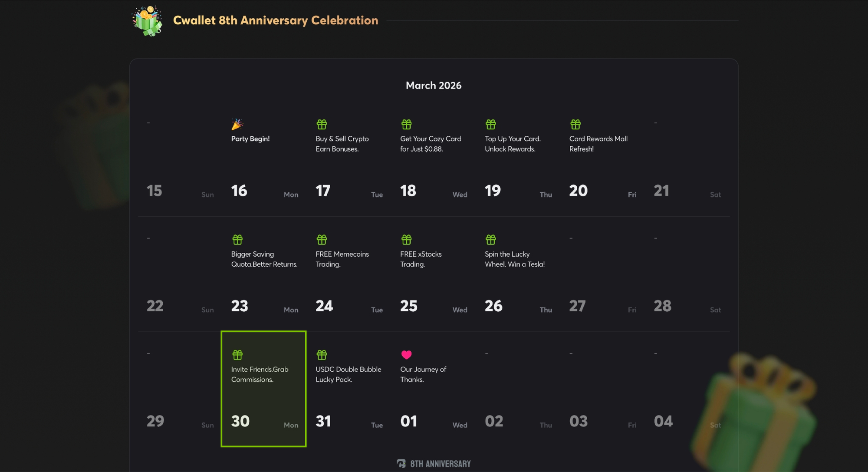Click the gift icon above Top Up Your Card

[490, 125]
